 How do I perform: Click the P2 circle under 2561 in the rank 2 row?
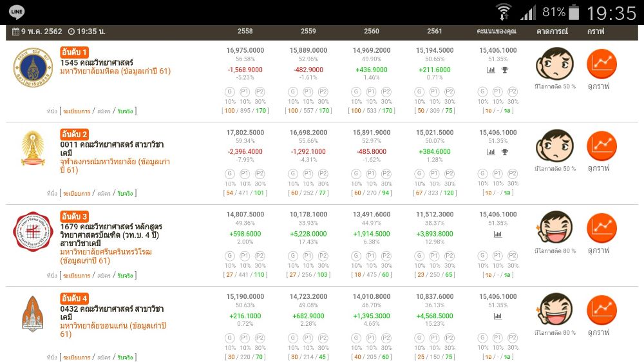[450, 174]
